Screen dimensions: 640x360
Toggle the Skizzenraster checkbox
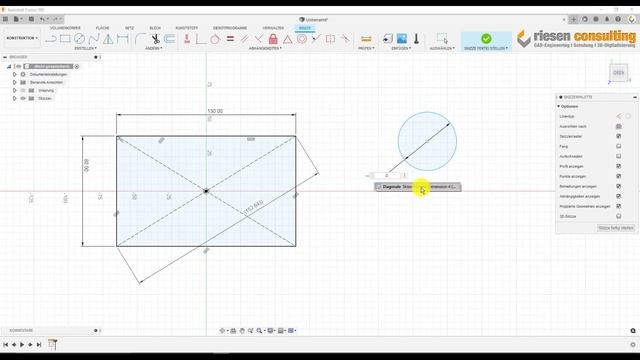(x=618, y=136)
